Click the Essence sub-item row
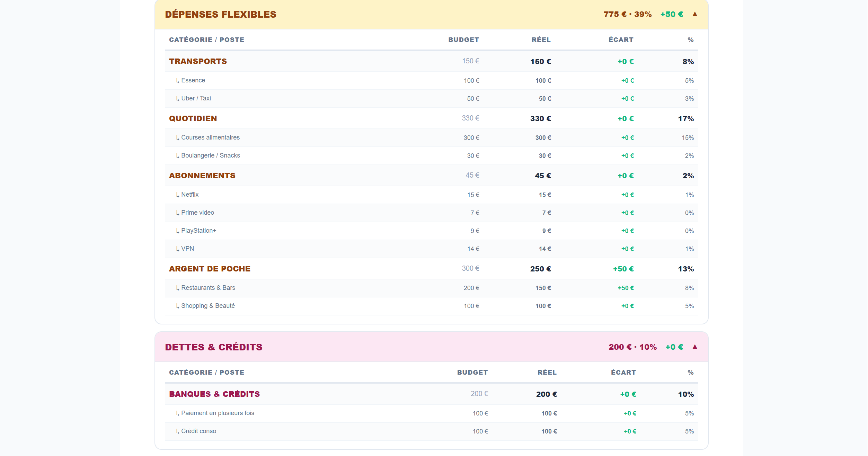The width and height of the screenshot is (868, 456). coord(431,81)
